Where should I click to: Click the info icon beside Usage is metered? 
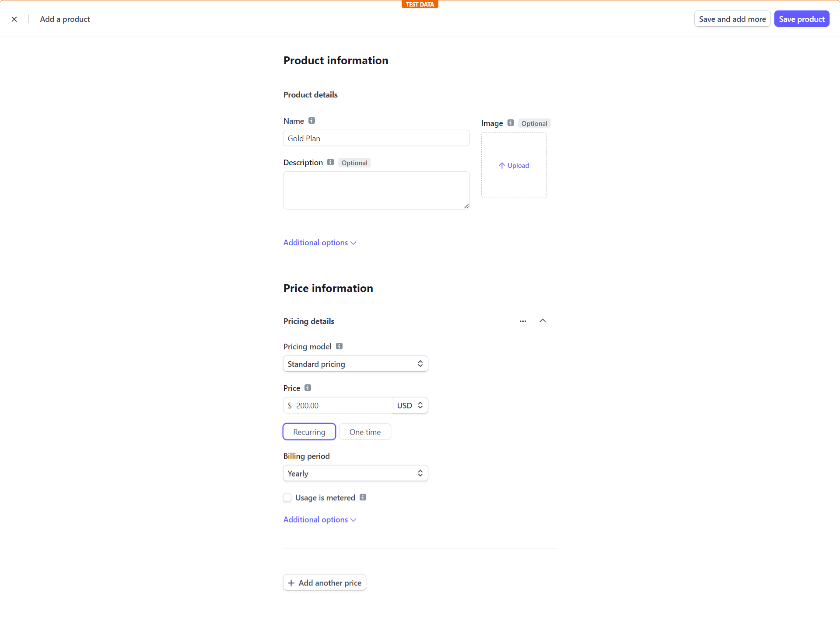[363, 497]
